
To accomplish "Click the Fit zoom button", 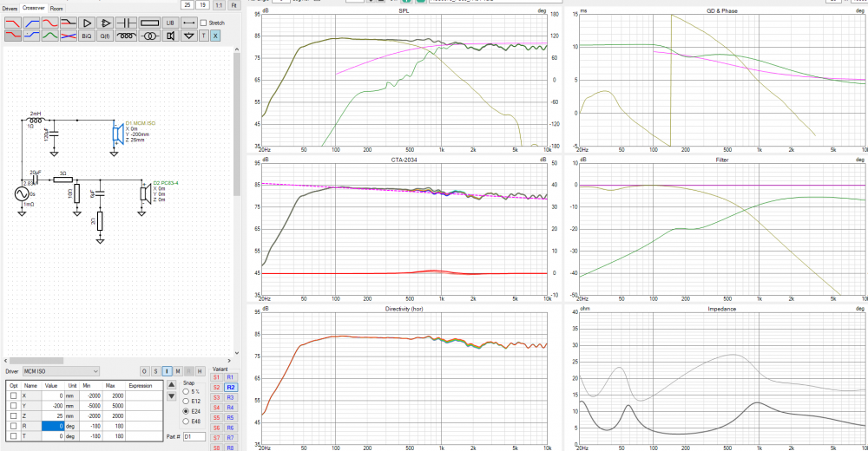I will point(233,5).
